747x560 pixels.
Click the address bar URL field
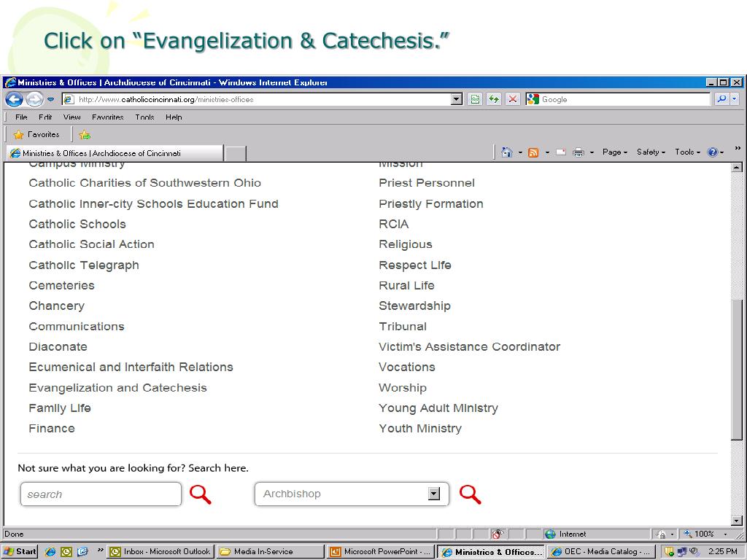(256, 99)
